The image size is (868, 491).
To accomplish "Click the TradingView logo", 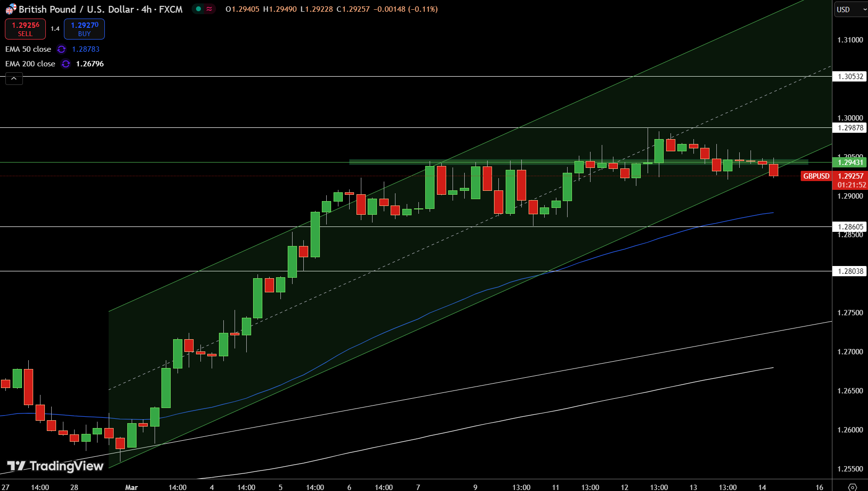I will click(55, 466).
